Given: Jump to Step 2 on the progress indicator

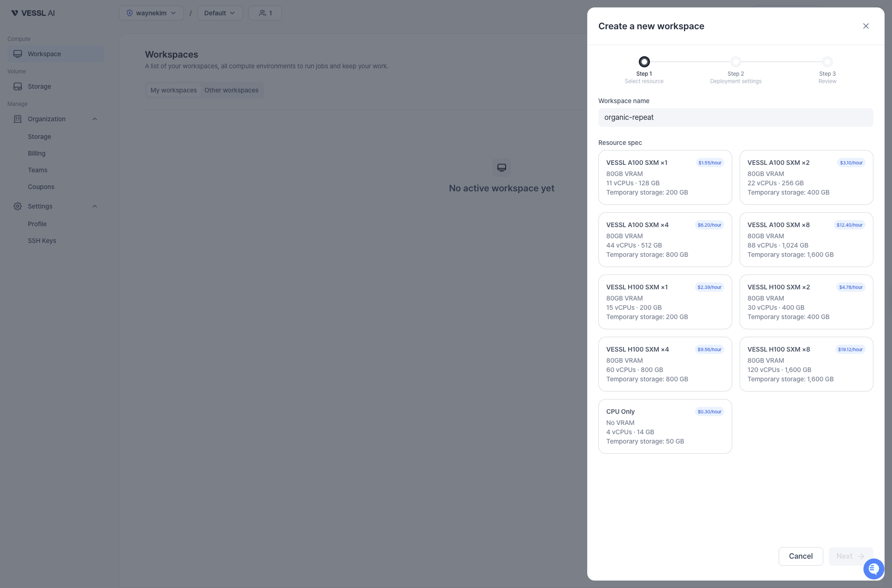Looking at the screenshot, I should (x=735, y=62).
